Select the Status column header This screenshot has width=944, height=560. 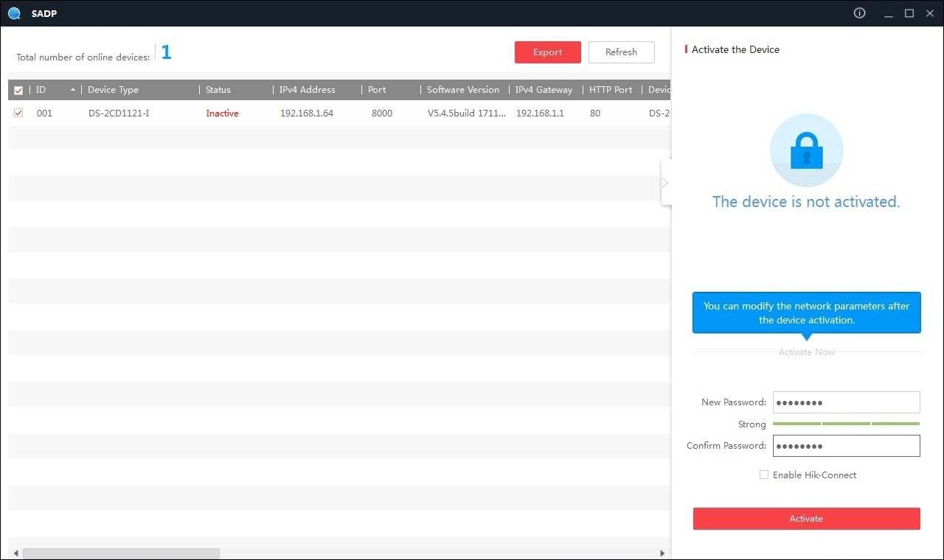(x=218, y=89)
